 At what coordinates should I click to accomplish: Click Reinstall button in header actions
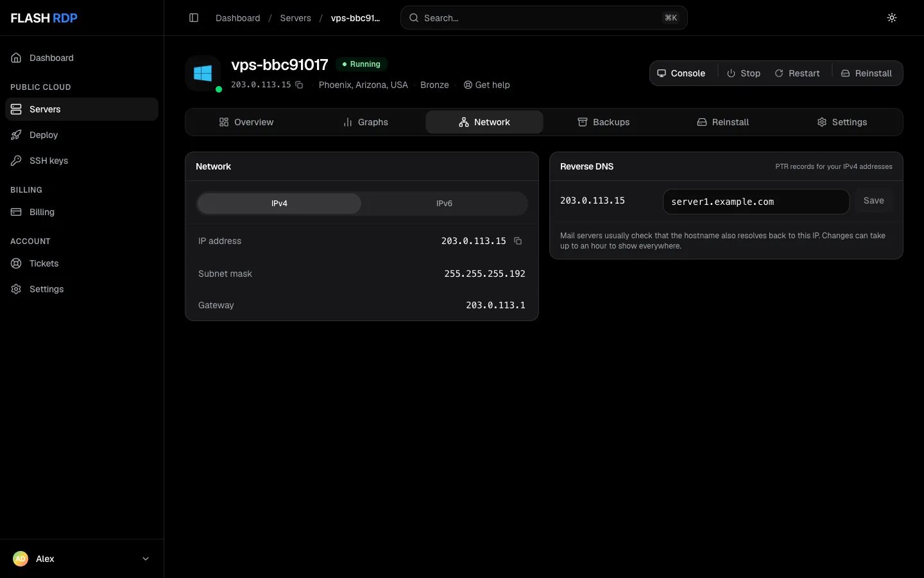pyautogui.click(x=866, y=73)
